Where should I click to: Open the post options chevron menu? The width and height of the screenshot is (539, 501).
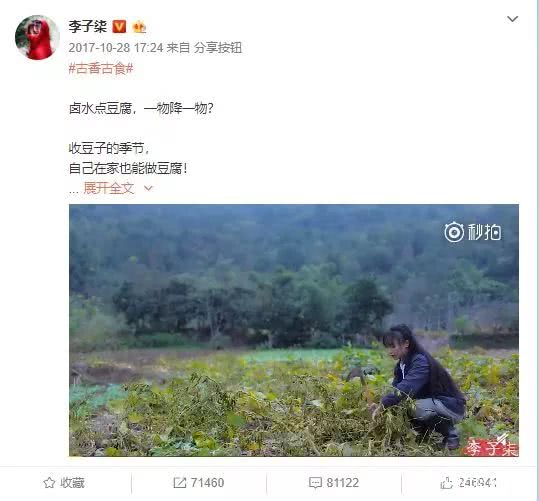pos(512,19)
